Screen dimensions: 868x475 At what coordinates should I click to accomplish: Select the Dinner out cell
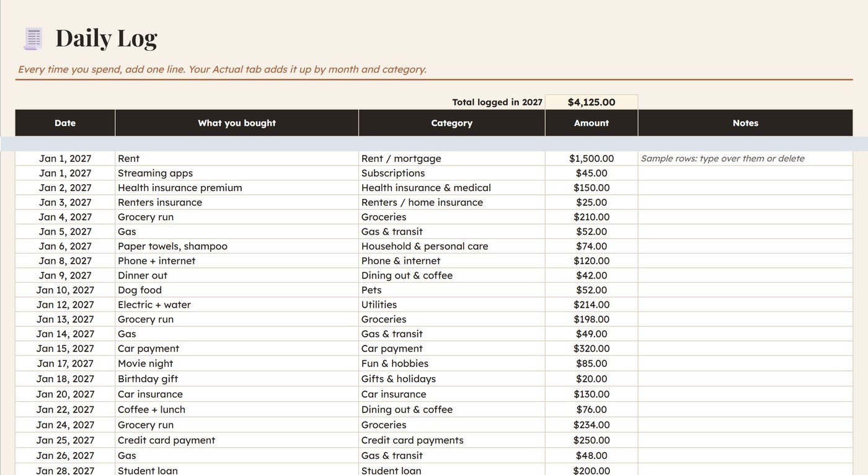(x=237, y=275)
